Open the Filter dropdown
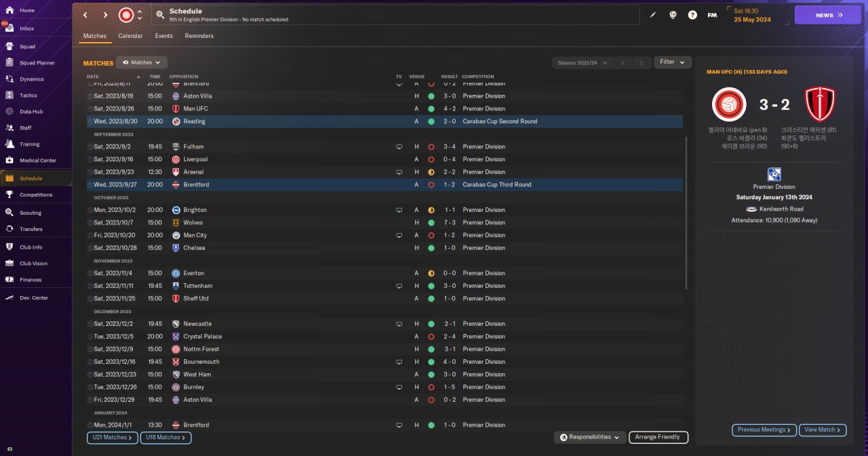Image resolution: width=868 pixels, height=456 pixels. (672, 62)
